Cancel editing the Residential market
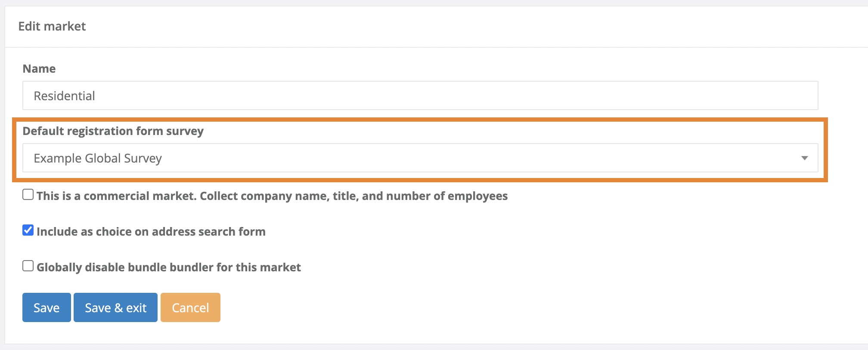The height and width of the screenshot is (350, 868). coord(190,307)
